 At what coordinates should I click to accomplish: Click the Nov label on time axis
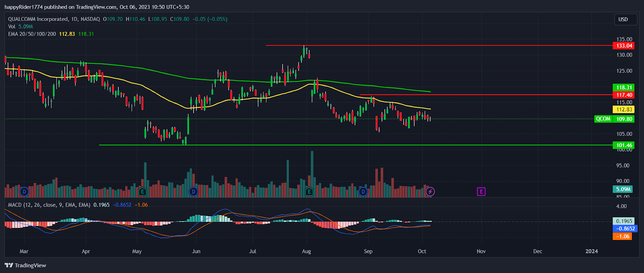(x=481, y=252)
